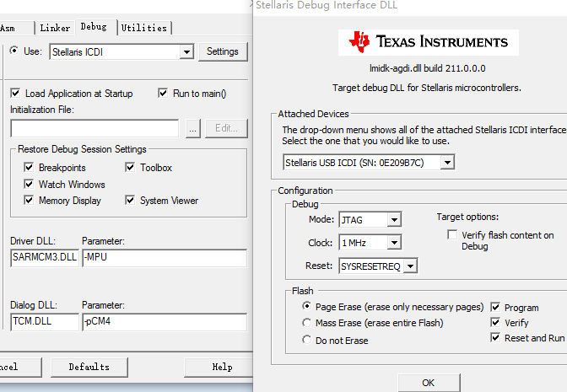Screen dimensions: 567x392
Task: Browse for initialization file with ... button
Action: [192, 129]
